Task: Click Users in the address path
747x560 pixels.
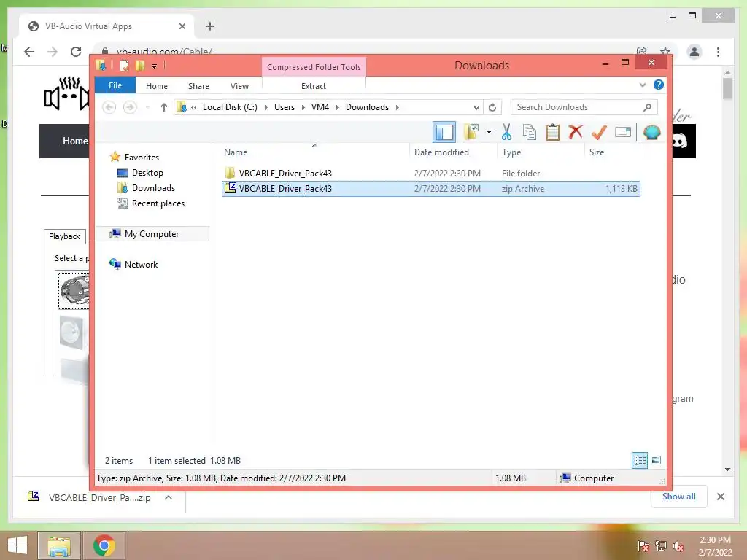Action: (285, 107)
